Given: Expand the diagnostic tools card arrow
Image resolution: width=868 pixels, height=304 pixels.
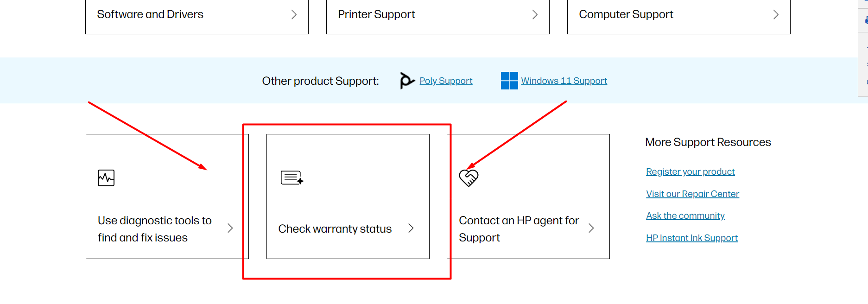Looking at the screenshot, I should [x=230, y=228].
